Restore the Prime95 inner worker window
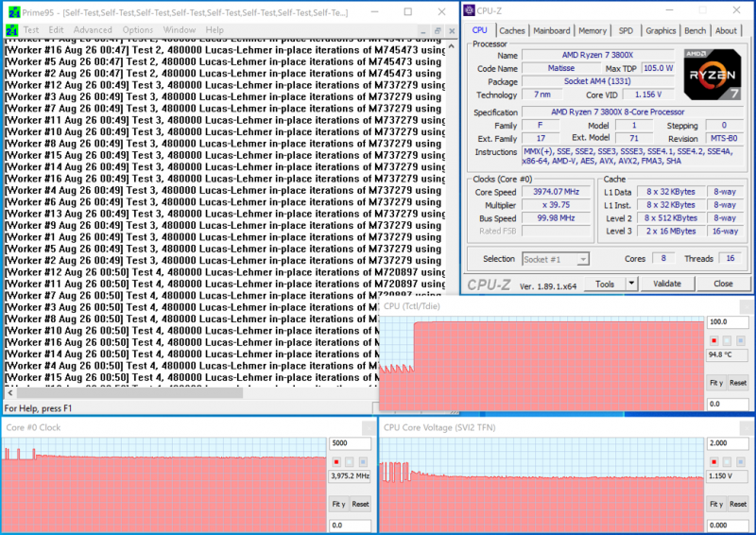 pyautogui.click(x=438, y=31)
